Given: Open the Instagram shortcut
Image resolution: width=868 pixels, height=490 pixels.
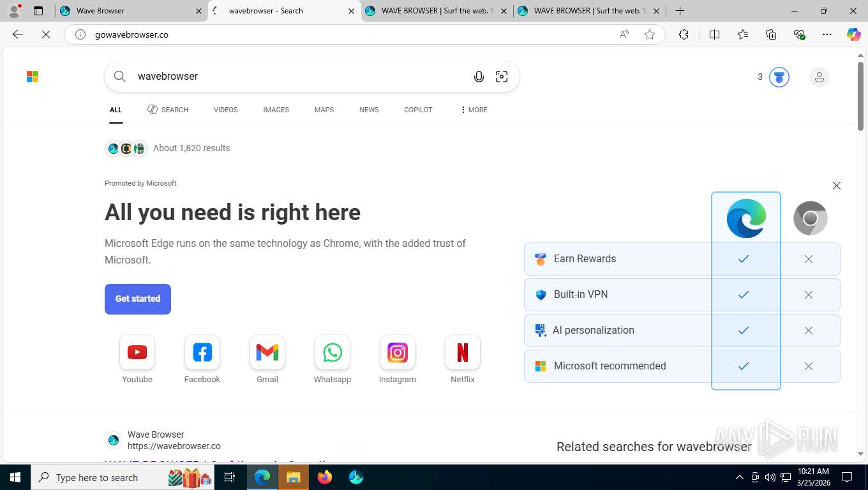Looking at the screenshot, I should coord(398,359).
